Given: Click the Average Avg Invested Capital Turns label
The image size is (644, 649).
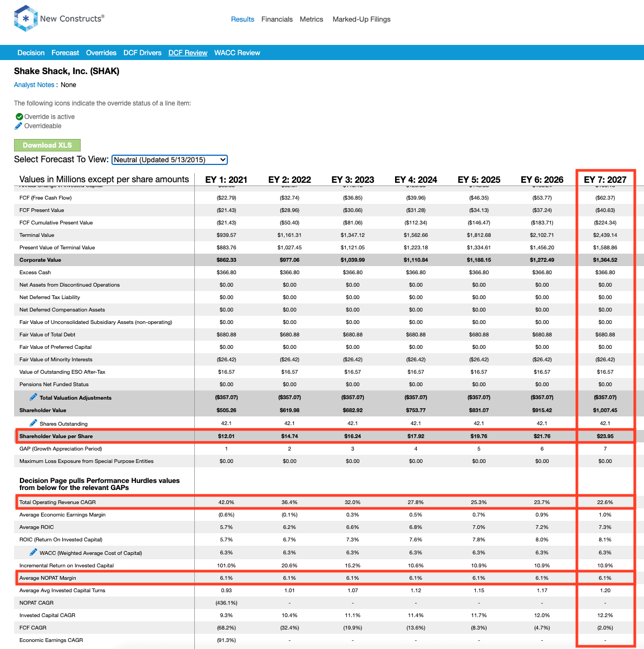Looking at the screenshot, I should click(62, 591).
